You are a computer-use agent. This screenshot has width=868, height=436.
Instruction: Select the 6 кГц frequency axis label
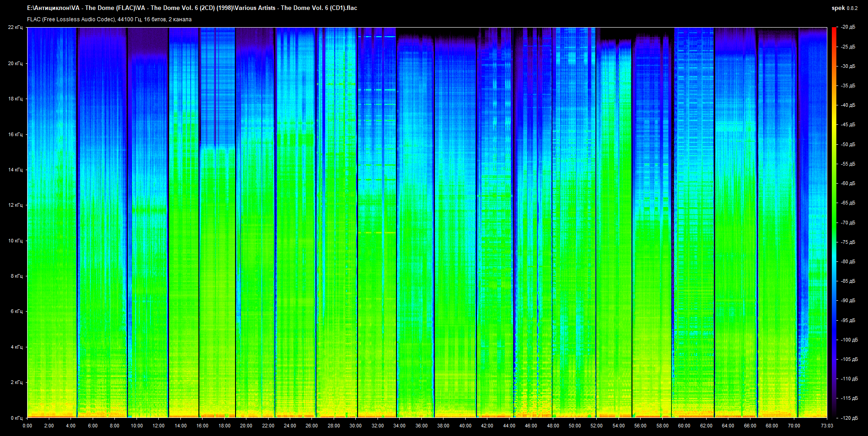[16, 311]
